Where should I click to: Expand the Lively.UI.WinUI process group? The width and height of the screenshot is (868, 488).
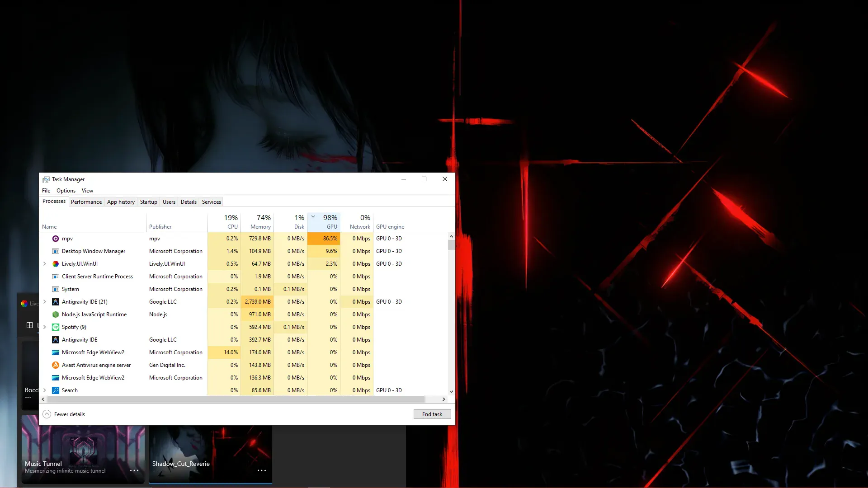click(x=45, y=264)
